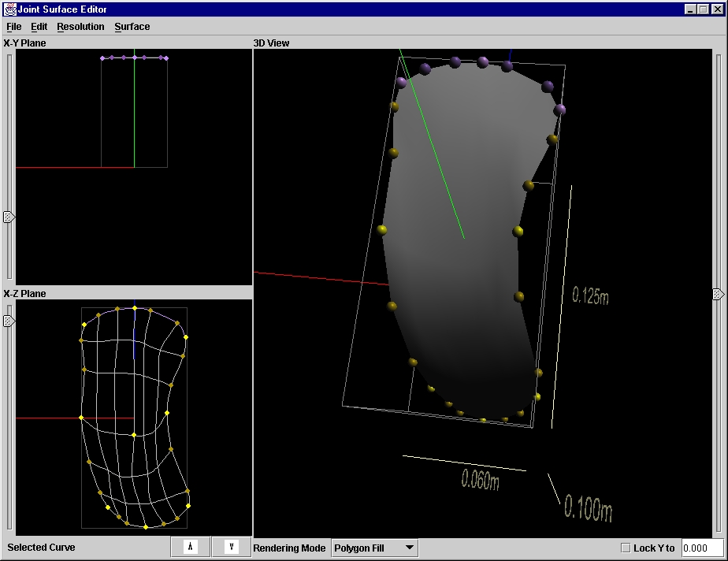The image size is (728, 561).
Task: Open the Rendering Mode Polygon Fill dropdown
Action: [374, 548]
